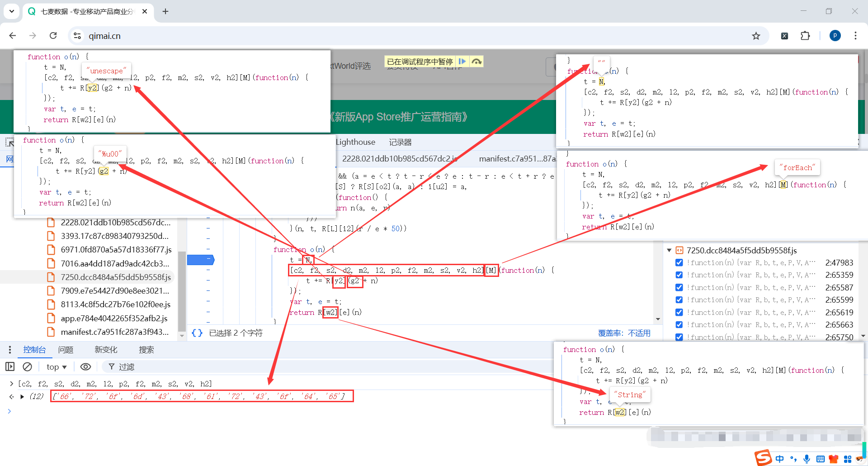This screenshot has height=466, width=868.
Task: Click the 已在调试程序中暂停 paused label
Action: [x=420, y=62]
